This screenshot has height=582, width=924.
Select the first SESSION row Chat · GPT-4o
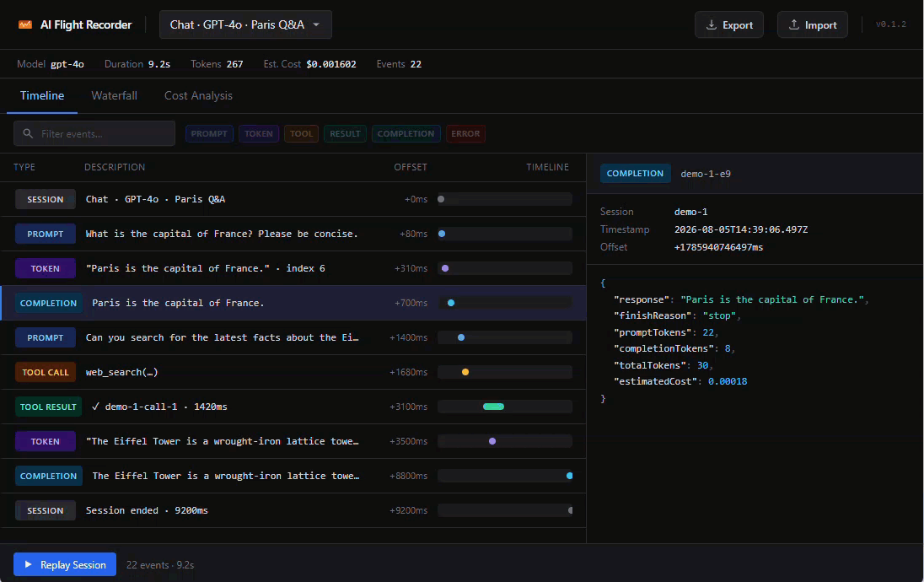pyautogui.click(x=293, y=199)
